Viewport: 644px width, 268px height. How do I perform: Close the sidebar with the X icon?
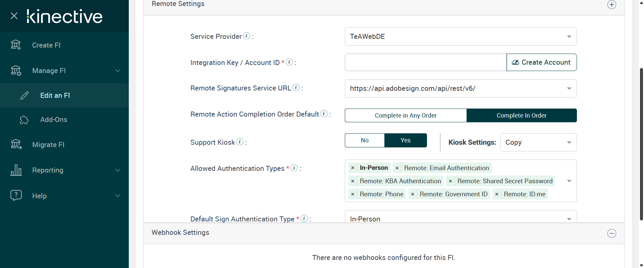click(14, 16)
